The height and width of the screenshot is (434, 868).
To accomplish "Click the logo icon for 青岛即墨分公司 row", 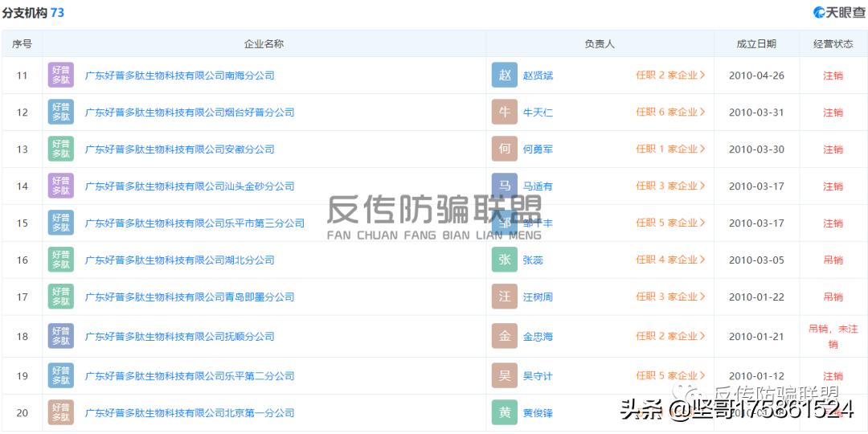I will (x=61, y=297).
